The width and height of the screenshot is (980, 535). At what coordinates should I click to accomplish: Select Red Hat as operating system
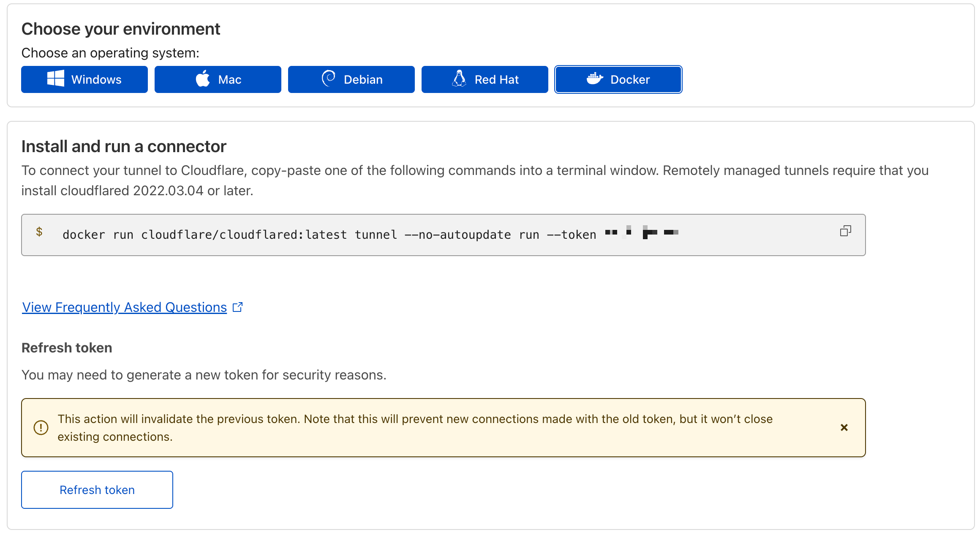485,79
